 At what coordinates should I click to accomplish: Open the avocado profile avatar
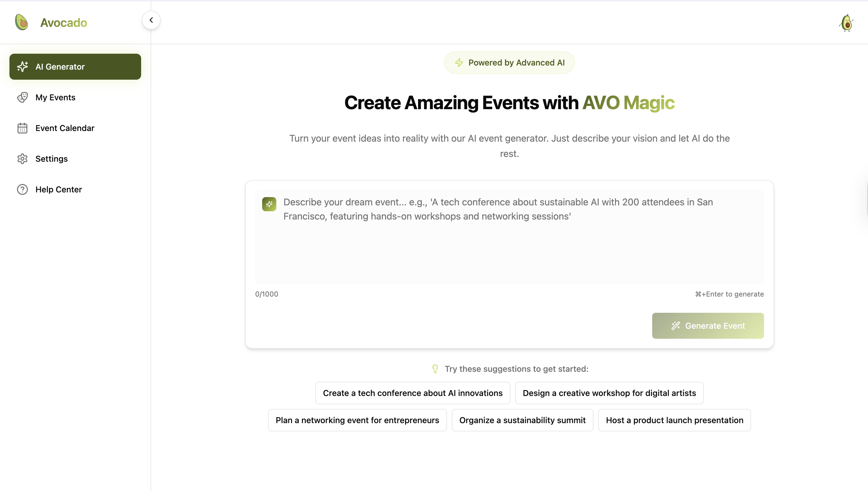pyautogui.click(x=846, y=23)
